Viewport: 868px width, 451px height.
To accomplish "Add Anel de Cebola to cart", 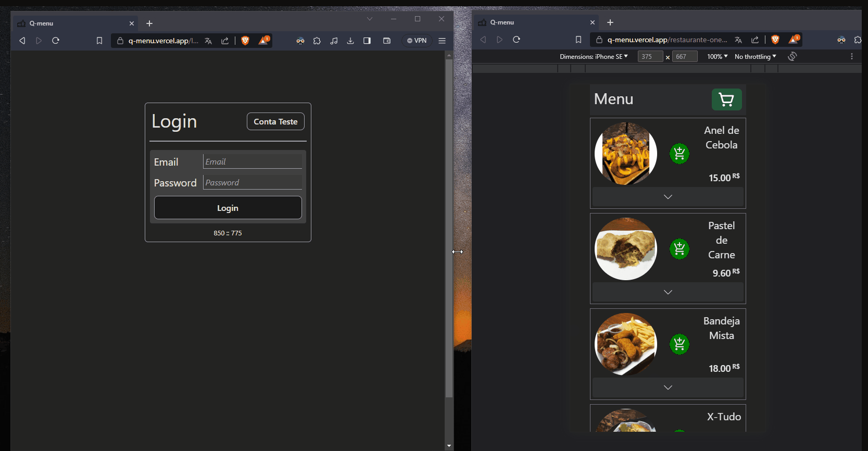I will click(x=680, y=154).
